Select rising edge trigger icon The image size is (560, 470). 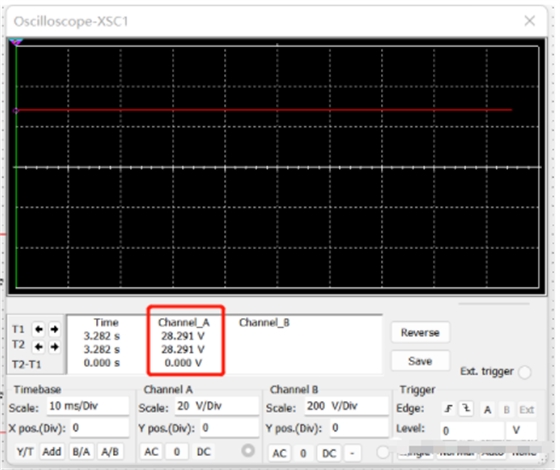pyautogui.click(x=448, y=409)
